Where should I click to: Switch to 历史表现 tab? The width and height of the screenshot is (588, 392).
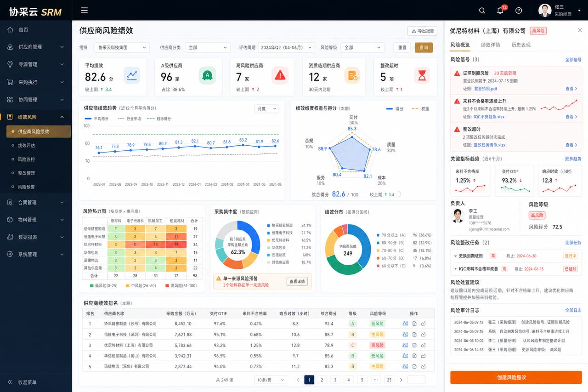pos(521,45)
